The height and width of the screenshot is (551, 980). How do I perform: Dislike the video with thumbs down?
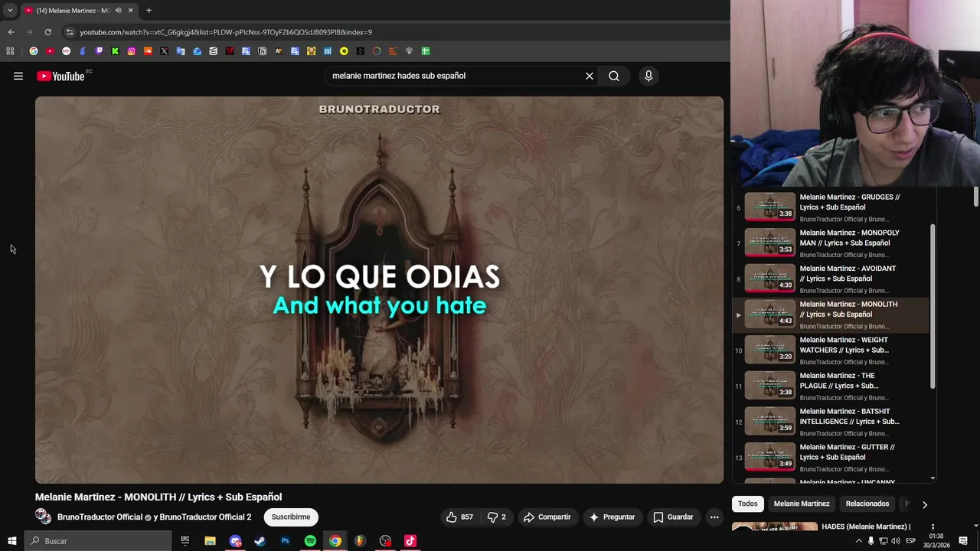(497, 517)
